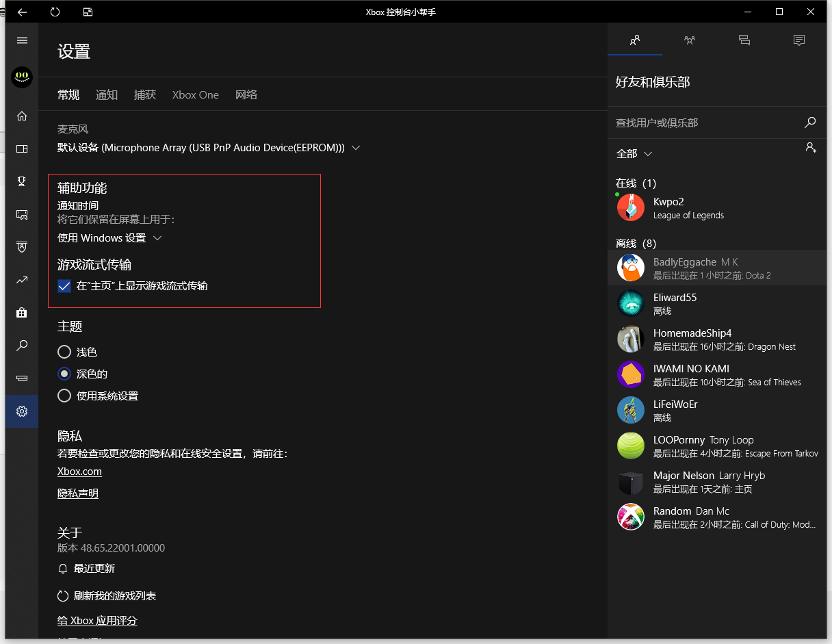Click Eliward55's avatar picture
This screenshot has height=644, width=832.
coord(631,303)
